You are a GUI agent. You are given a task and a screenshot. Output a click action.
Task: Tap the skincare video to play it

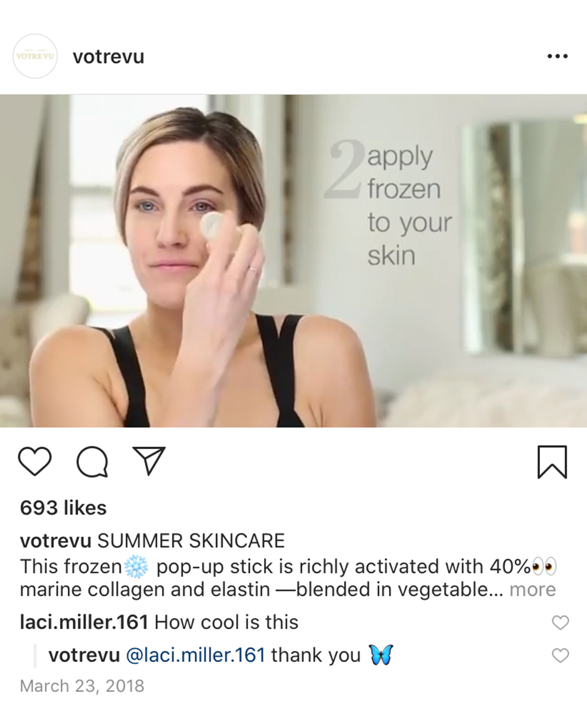coord(293,261)
